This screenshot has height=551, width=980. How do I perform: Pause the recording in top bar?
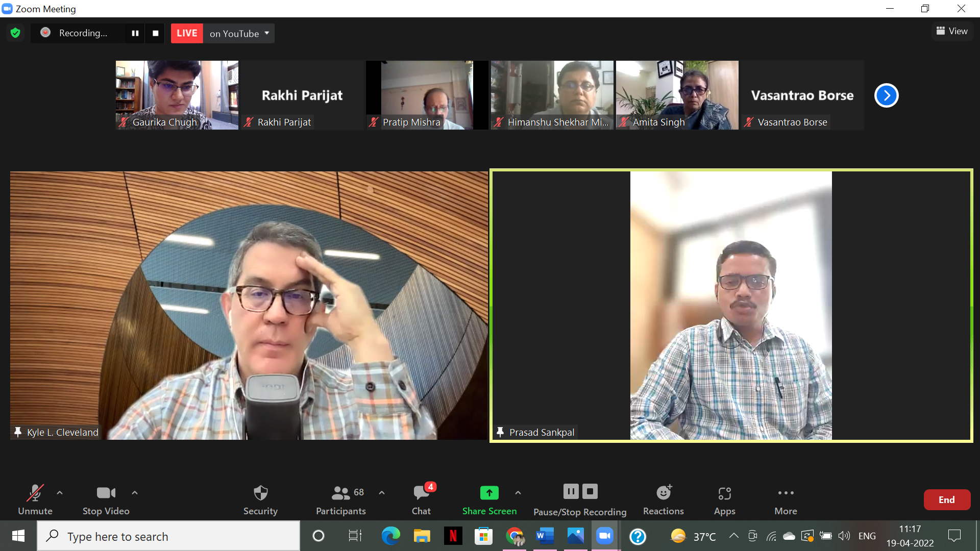[135, 33]
